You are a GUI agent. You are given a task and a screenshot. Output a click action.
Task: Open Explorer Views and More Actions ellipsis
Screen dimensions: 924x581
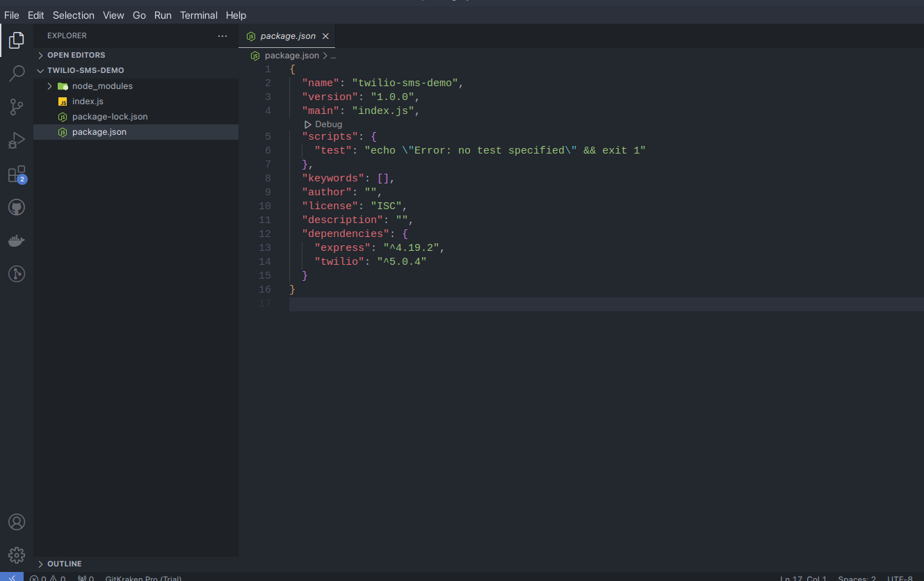(222, 35)
